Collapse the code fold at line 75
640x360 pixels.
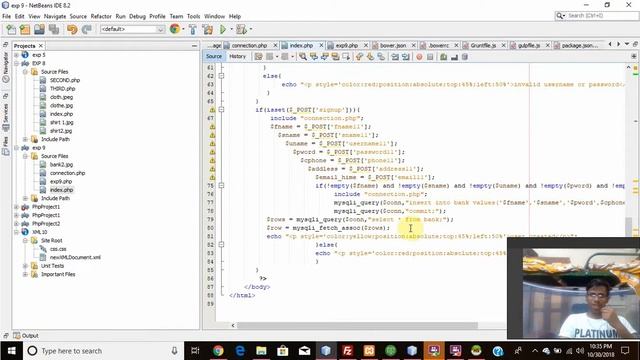[x=221, y=185]
